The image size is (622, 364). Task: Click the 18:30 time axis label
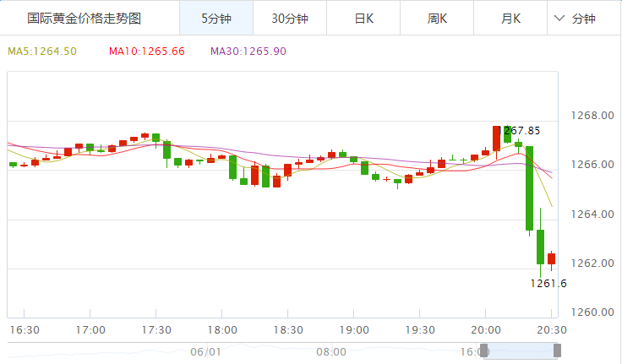(288, 330)
